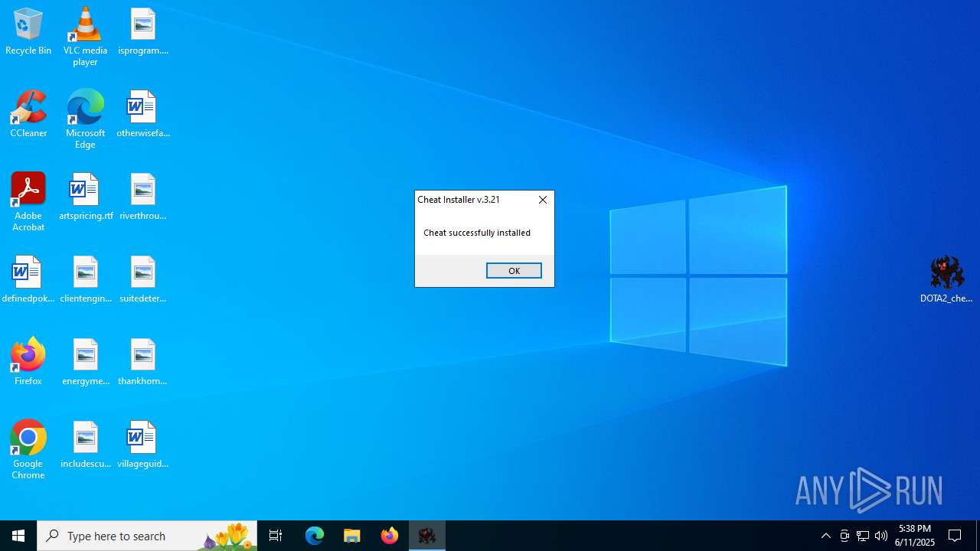Screen dimensions: 980x551
Task: Open the notification Action Center
Action: pyautogui.click(x=955, y=536)
